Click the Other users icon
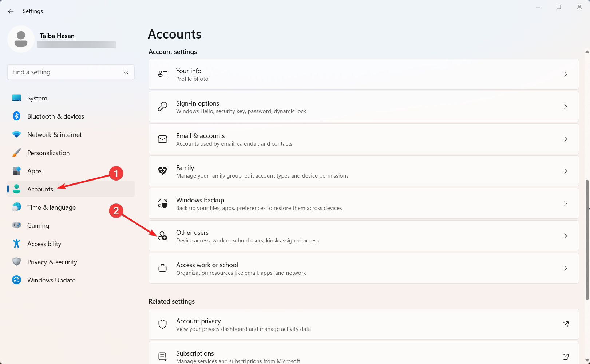Image resolution: width=590 pixels, height=364 pixels. (x=162, y=236)
